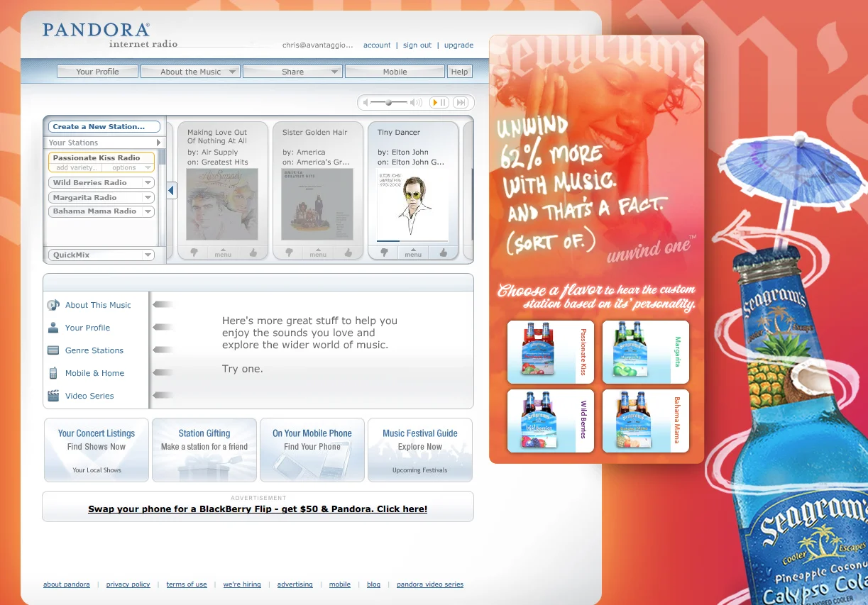Open the Mobile nav menu
Screen dimensions: 868x605
(x=395, y=72)
